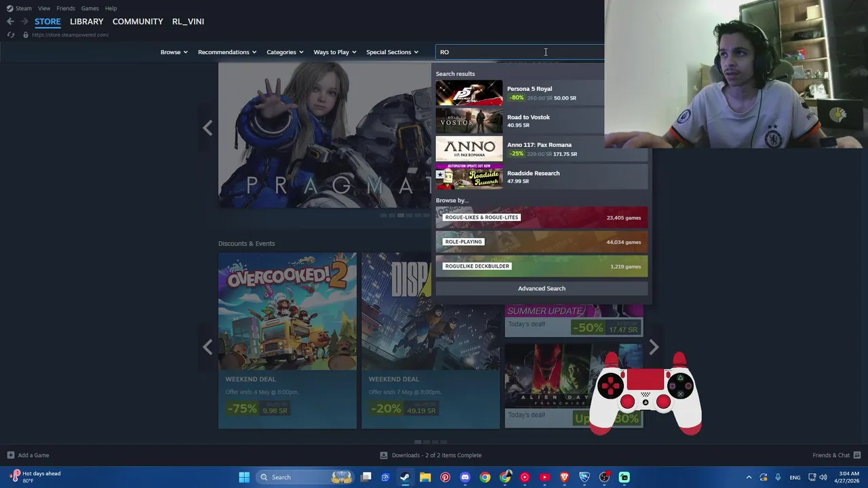Expand the Ways to Play dropdown
This screenshot has height=488, width=868.
tap(335, 52)
